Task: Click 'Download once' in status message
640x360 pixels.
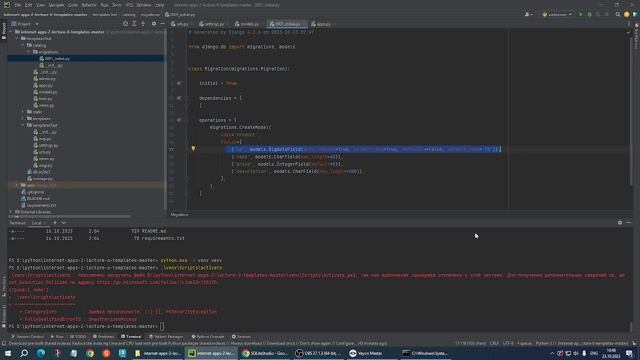Action: click(282, 344)
